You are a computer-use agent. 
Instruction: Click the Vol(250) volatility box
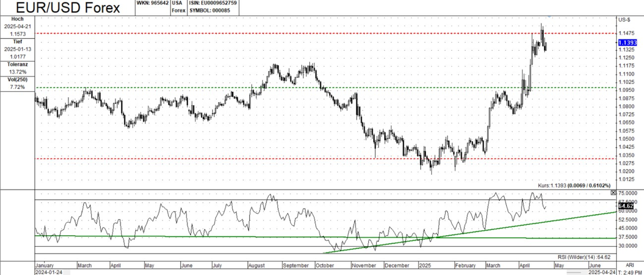pos(18,83)
